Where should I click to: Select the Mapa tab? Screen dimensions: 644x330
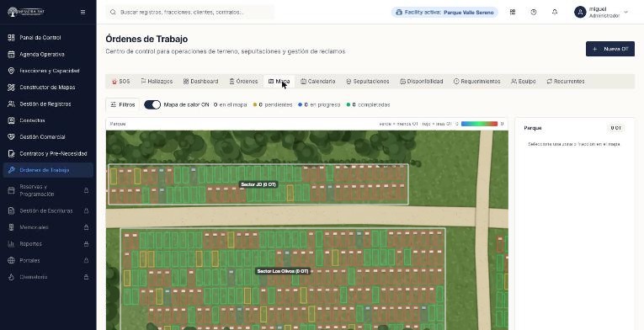pyautogui.click(x=279, y=82)
